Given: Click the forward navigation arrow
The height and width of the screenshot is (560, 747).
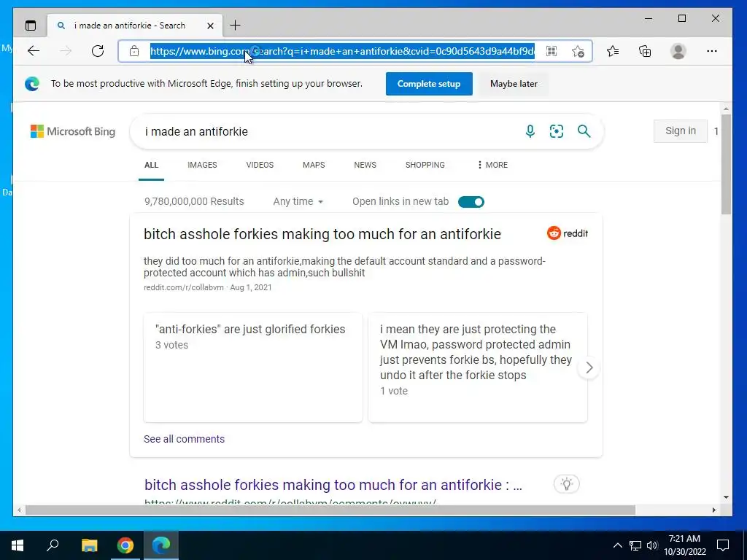Looking at the screenshot, I should [x=65, y=51].
